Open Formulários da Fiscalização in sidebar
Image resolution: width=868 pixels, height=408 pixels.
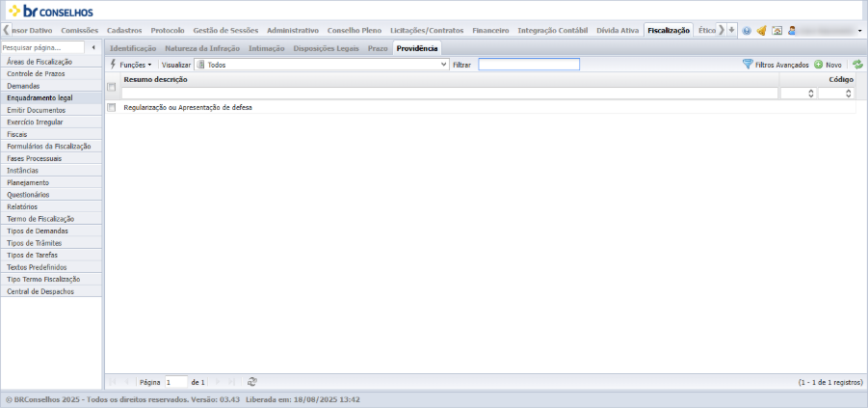tap(51, 147)
